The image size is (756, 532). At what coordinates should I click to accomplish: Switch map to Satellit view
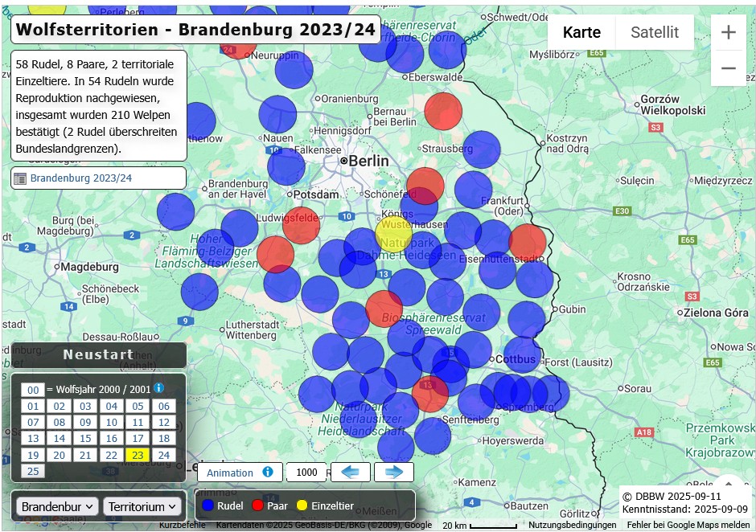(654, 32)
